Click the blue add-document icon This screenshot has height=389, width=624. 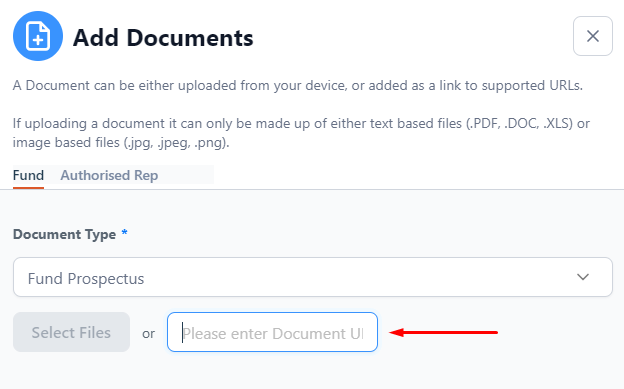[x=38, y=36]
